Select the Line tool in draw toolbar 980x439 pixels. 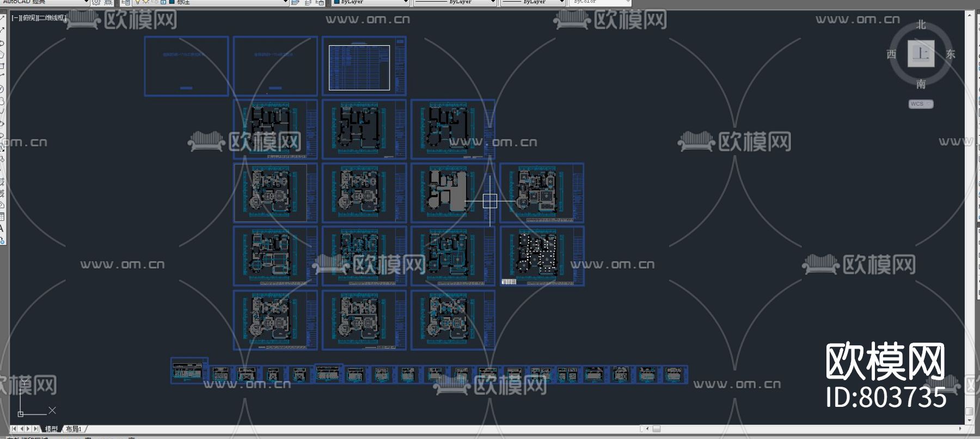coord(2,19)
